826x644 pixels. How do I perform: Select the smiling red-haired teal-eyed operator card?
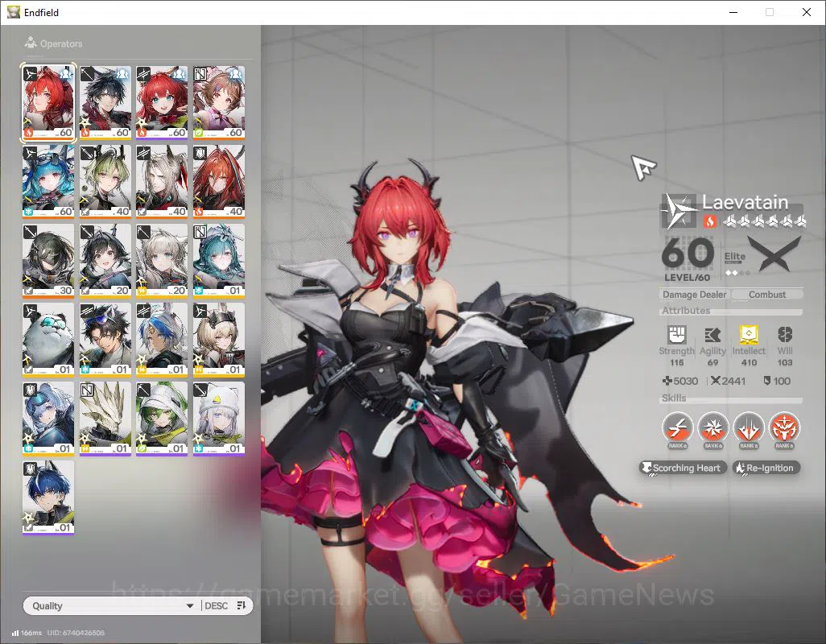coord(162,103)
